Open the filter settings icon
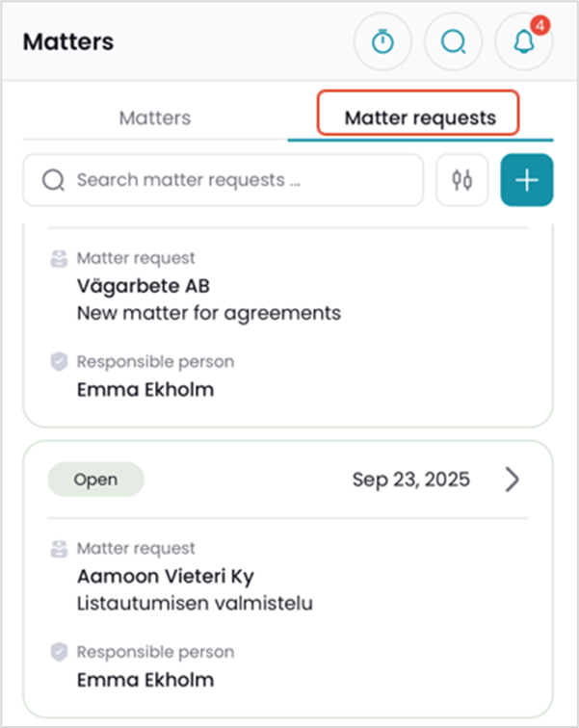The image size is (579, 728). click(x=462, y=180)
